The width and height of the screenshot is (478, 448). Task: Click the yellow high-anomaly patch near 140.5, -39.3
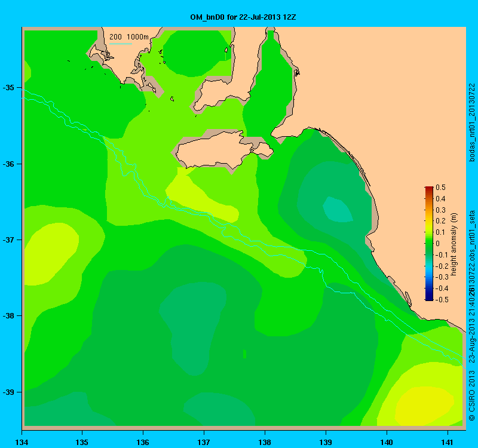click(x=425, y=406)
